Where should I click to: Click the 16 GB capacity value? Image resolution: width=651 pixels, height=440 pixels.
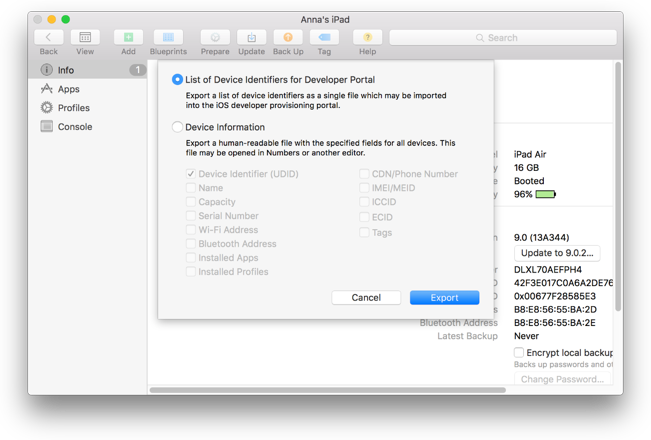pos(526,167)
